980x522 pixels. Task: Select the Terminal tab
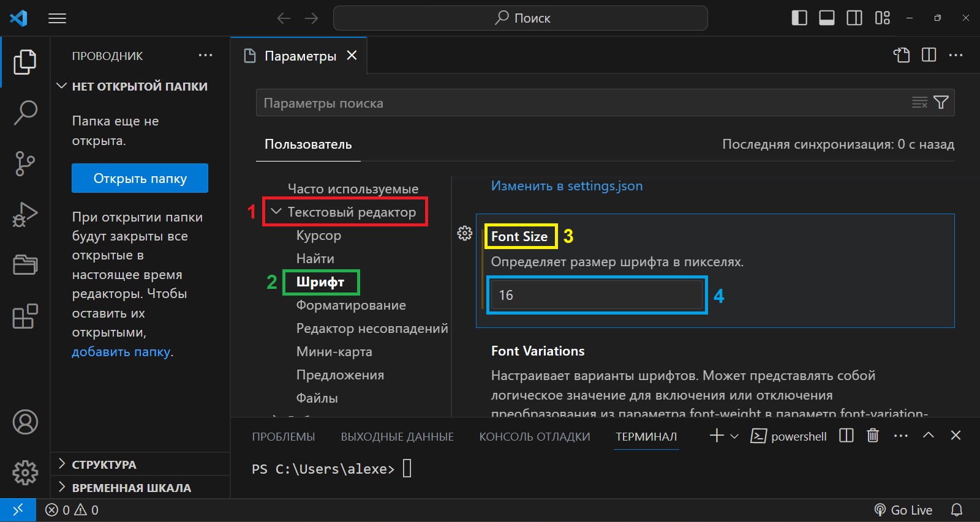[x=646, y=436]
